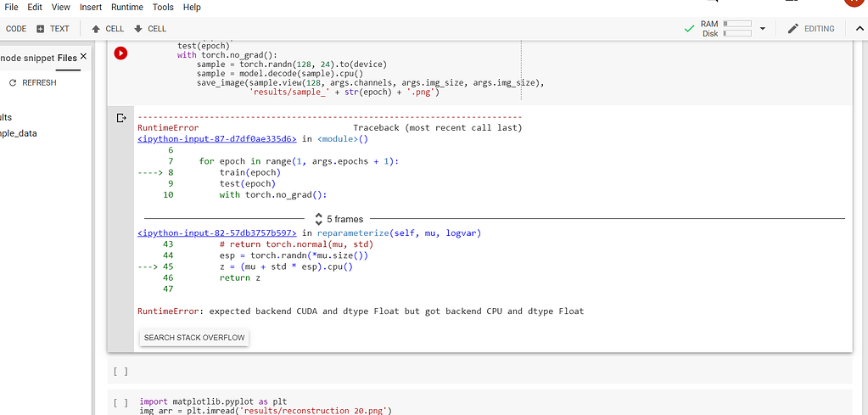Click the output toggle icon beside traceback
Viewport: 868px width, 415px height.
point(120,118)
